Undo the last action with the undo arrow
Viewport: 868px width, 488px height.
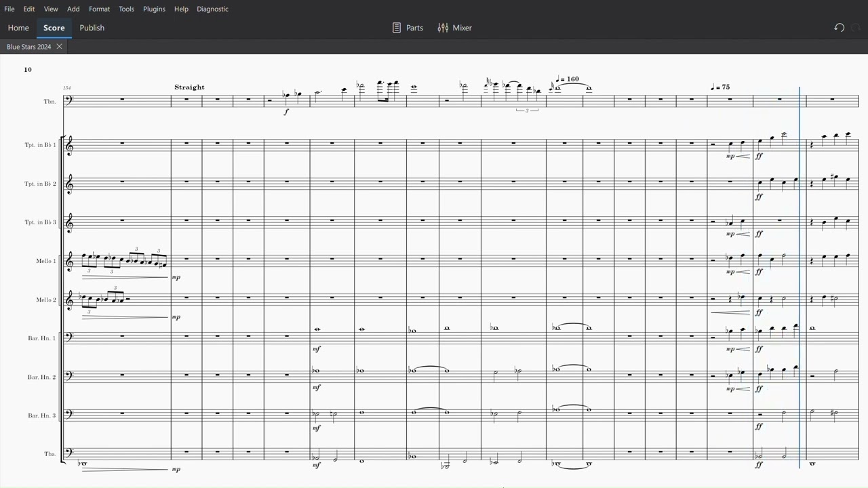[839, 28]
